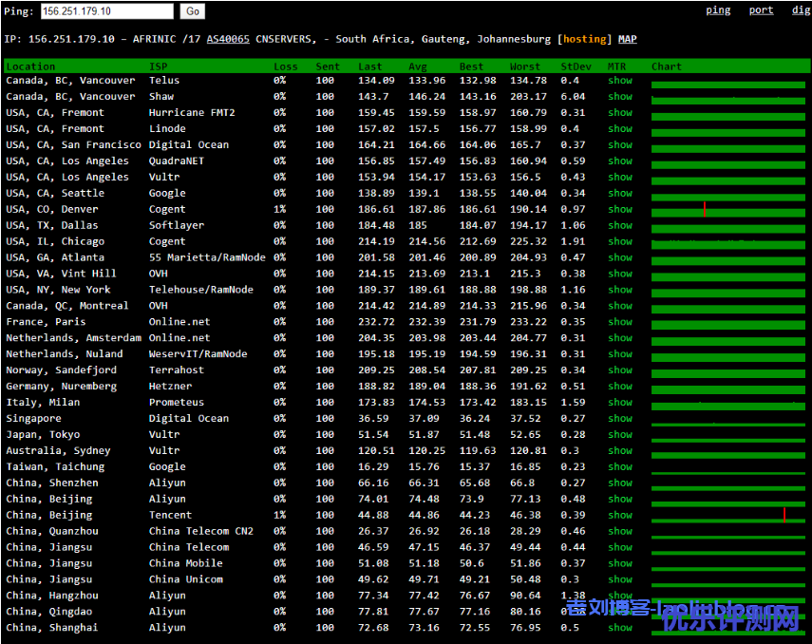
Task: Show MTR for Tokyo Vultr row
Action: coord(620,435)
